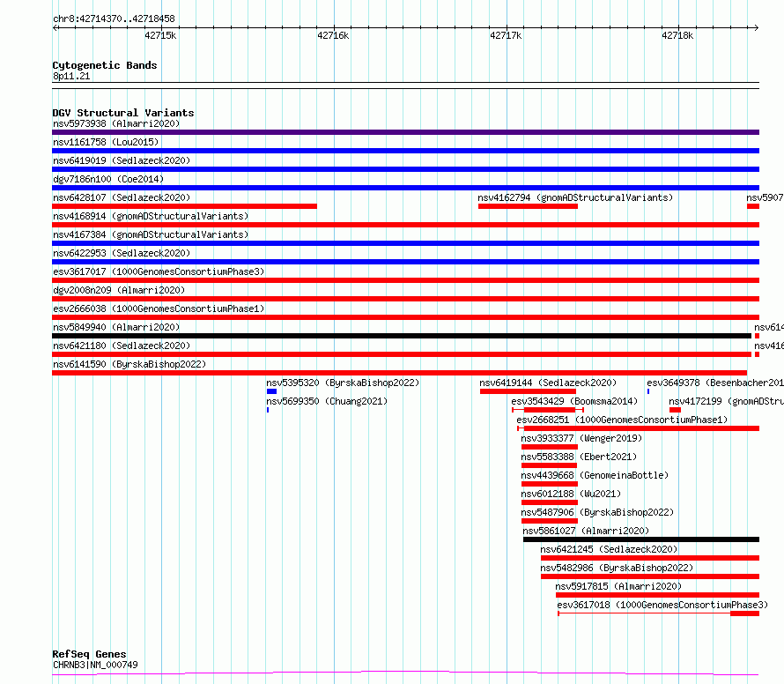The height and width of the screenshot is (684, 784).
Task: Click dgv7186n100 (Coe2014) label
Action: (x=108, y=179)
